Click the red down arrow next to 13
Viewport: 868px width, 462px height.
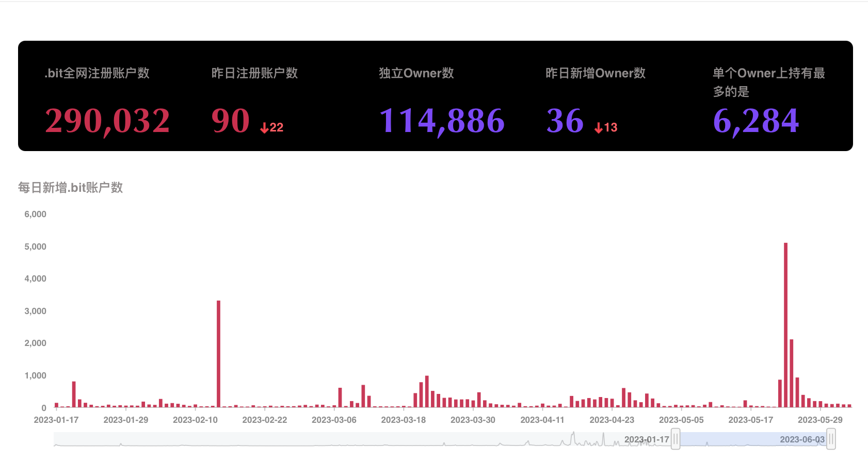(599, 127)
